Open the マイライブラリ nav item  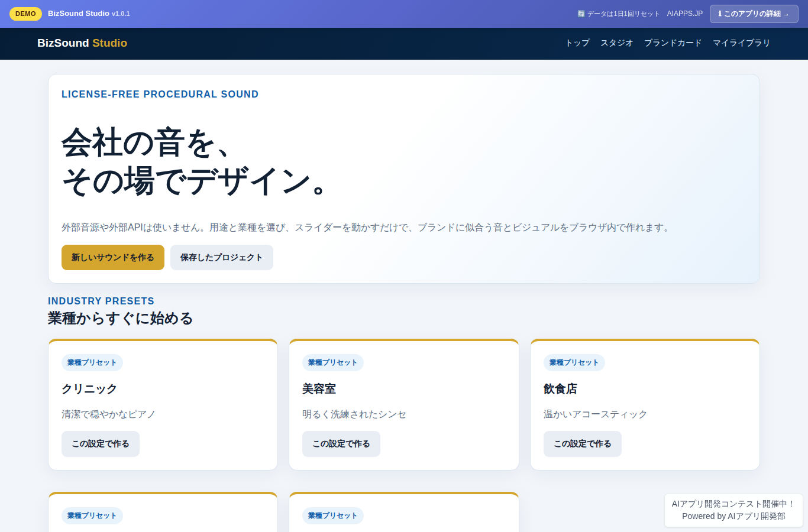[x=742, y=43]
